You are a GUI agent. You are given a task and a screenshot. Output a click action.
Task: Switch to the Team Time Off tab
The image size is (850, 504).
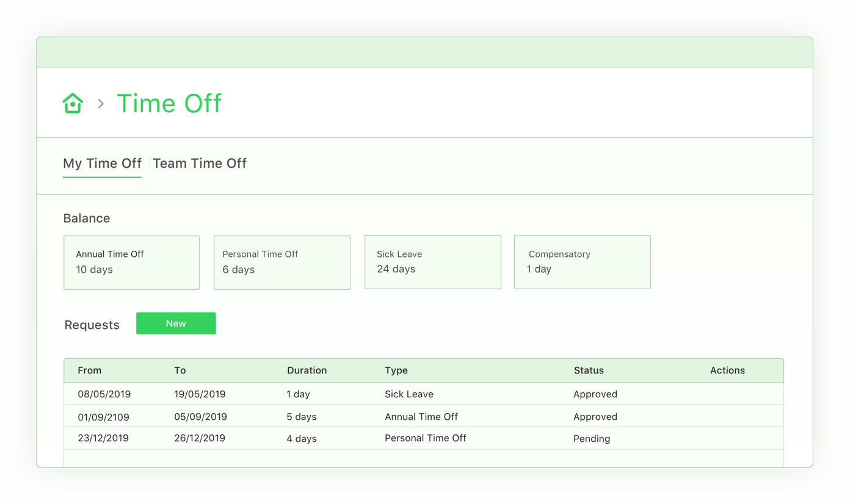[200, 163]
